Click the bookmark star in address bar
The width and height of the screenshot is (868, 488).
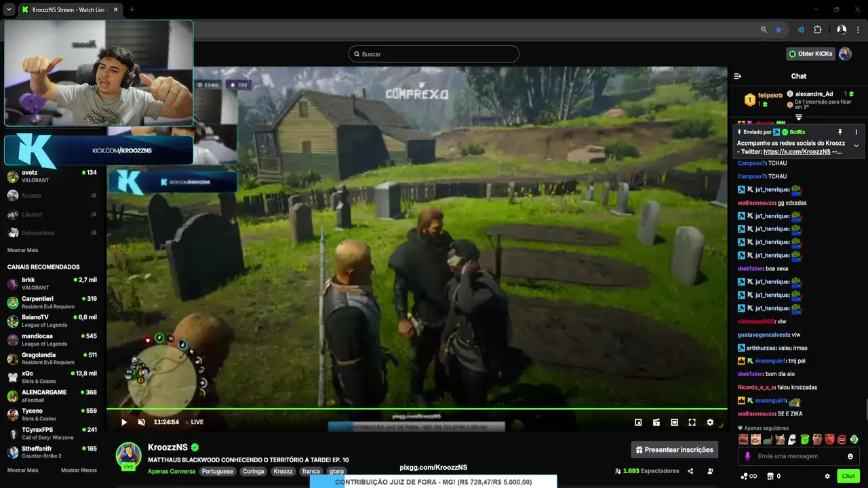tap(778, 30)
